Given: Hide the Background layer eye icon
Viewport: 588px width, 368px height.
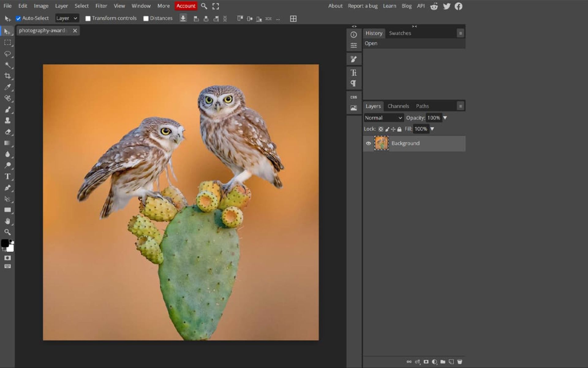Looking at the screenshot, I should tap(368, 143).
